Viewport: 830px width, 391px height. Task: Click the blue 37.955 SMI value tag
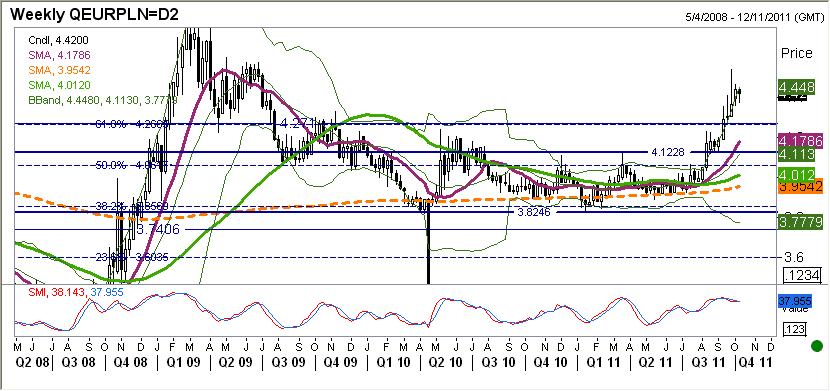point(796,302)
